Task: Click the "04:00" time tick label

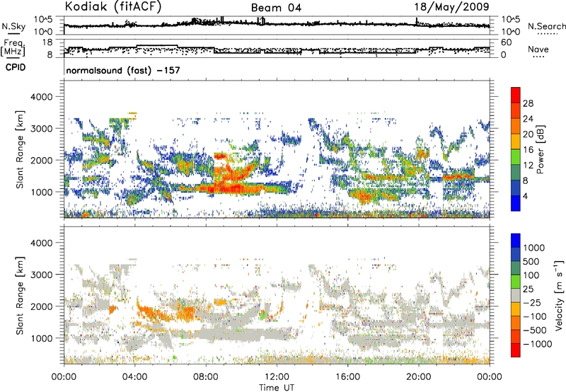Action: pyautogui.click(x=134, y=377)
